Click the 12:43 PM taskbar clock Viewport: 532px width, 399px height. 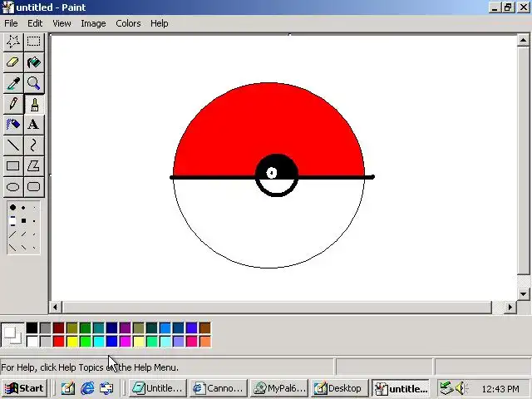click(x=500, y=389)
